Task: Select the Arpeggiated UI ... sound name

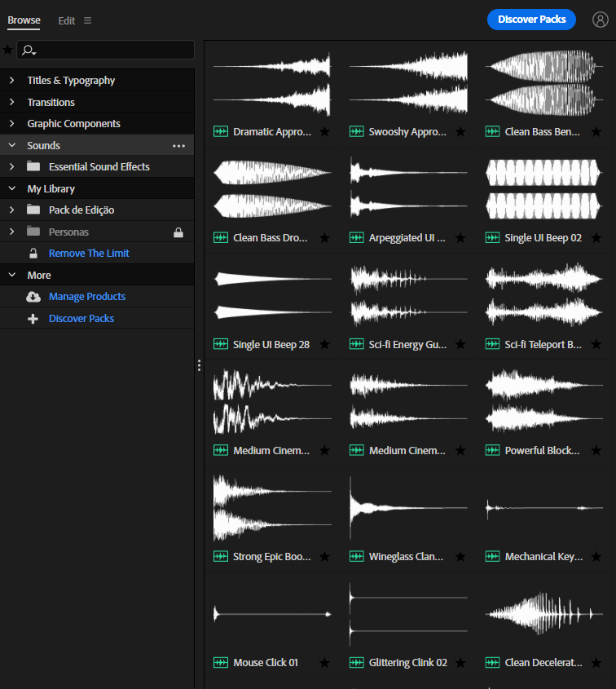Action: click(x=407, y=238)
